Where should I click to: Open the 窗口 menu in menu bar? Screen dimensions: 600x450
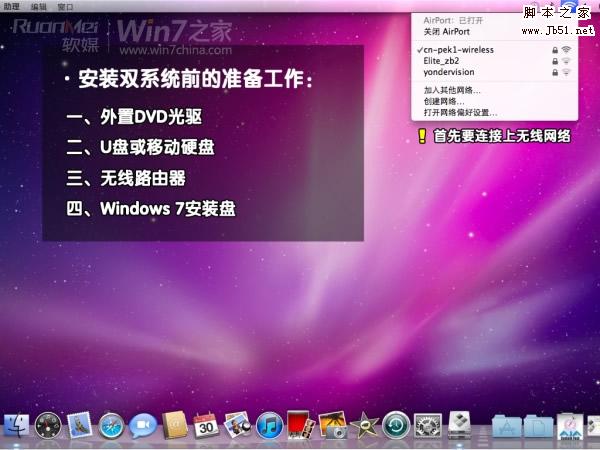pos(65,7)
